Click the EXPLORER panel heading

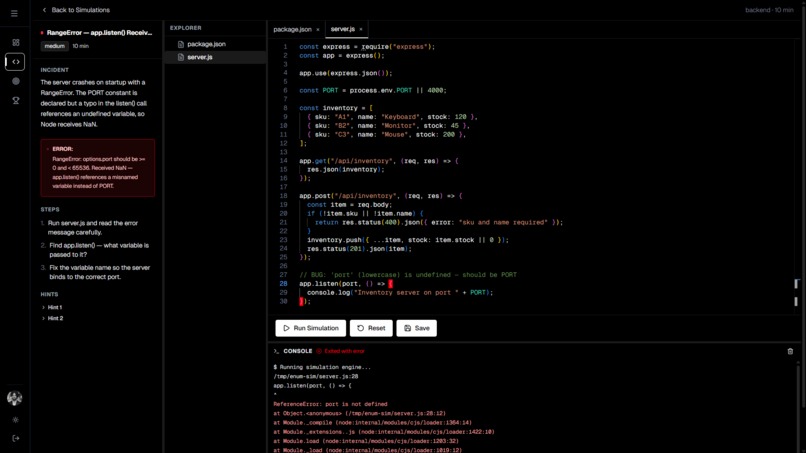[x=186, y=28]
